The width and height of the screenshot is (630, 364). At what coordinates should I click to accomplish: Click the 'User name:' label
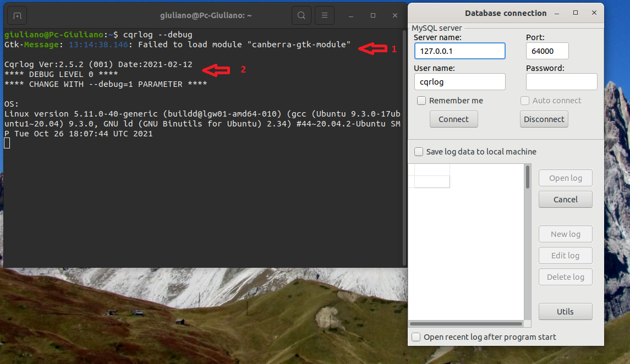434,68
